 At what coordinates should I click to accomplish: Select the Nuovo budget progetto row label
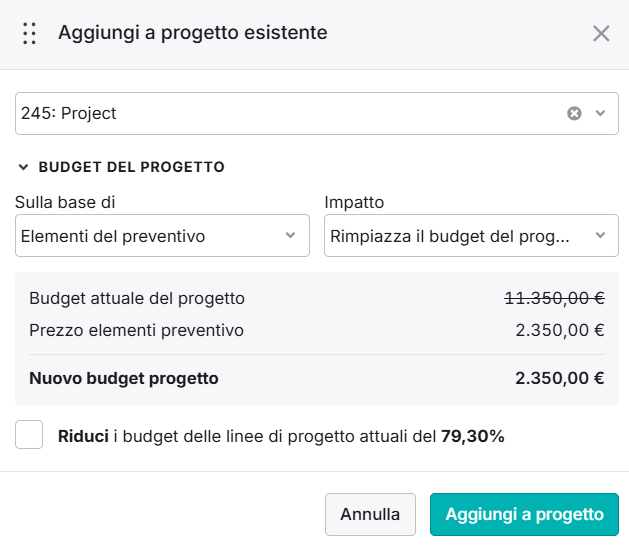coord(124,378)
